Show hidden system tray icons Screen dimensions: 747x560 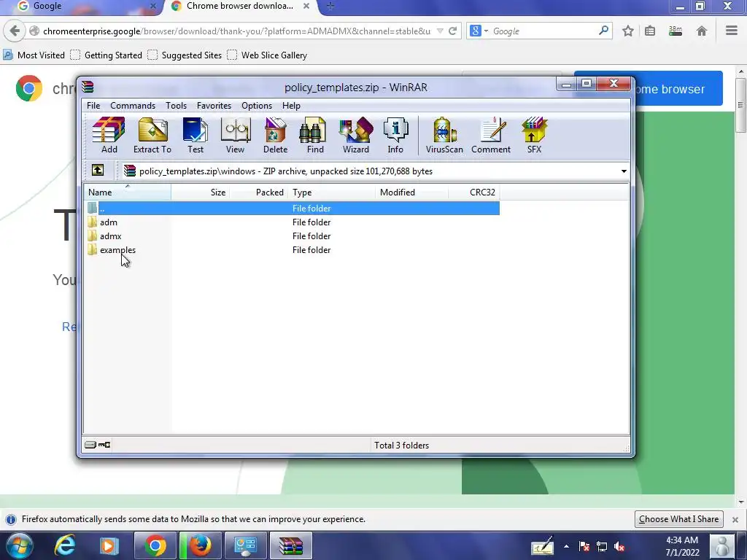coord(566,546)
